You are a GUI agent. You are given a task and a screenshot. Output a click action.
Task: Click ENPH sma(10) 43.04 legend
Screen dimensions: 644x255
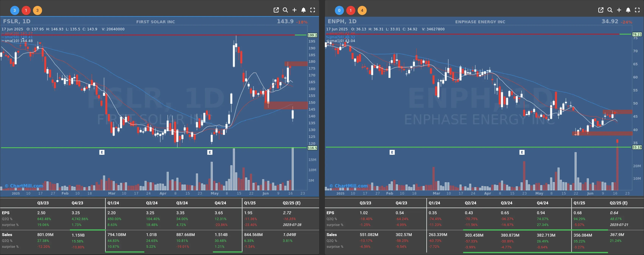tap(341, 41)
